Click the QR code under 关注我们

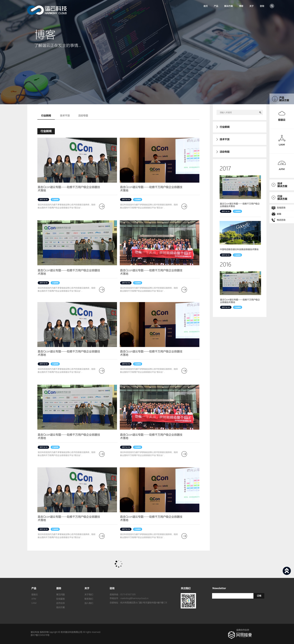(188, 600)
